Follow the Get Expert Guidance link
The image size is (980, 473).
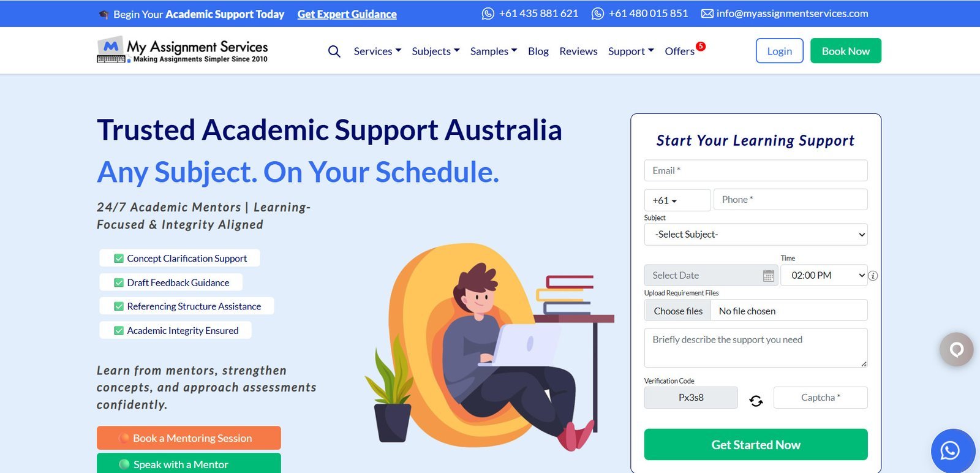(347, 14)
